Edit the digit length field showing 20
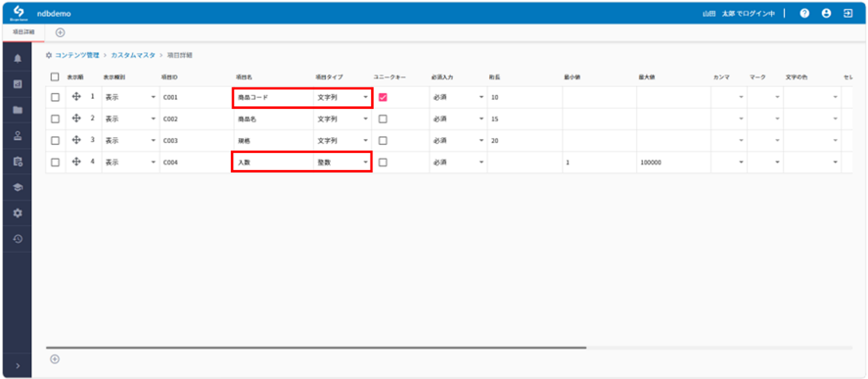The image size is (868, 379). 524,141
